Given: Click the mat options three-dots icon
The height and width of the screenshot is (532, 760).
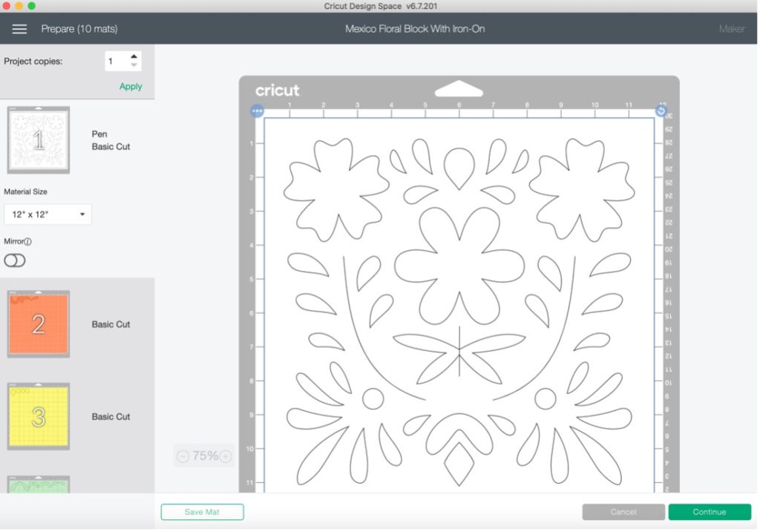Looking at the screenshot, I should pyautogui.click(x=257, y=111).
